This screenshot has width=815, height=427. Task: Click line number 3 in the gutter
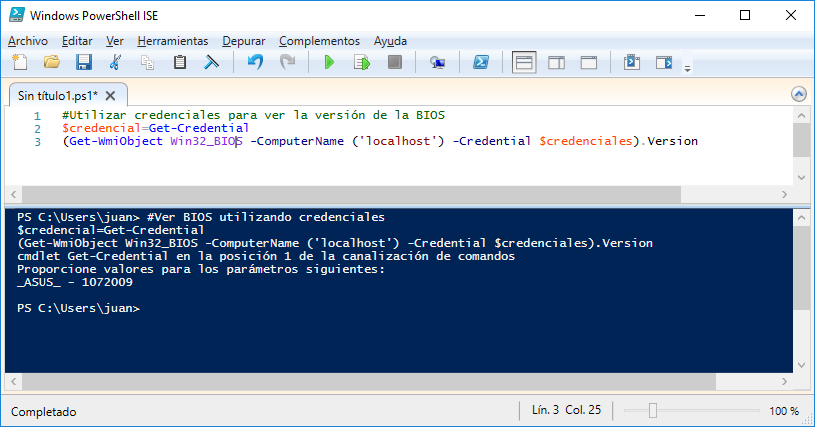click(37, 141)
